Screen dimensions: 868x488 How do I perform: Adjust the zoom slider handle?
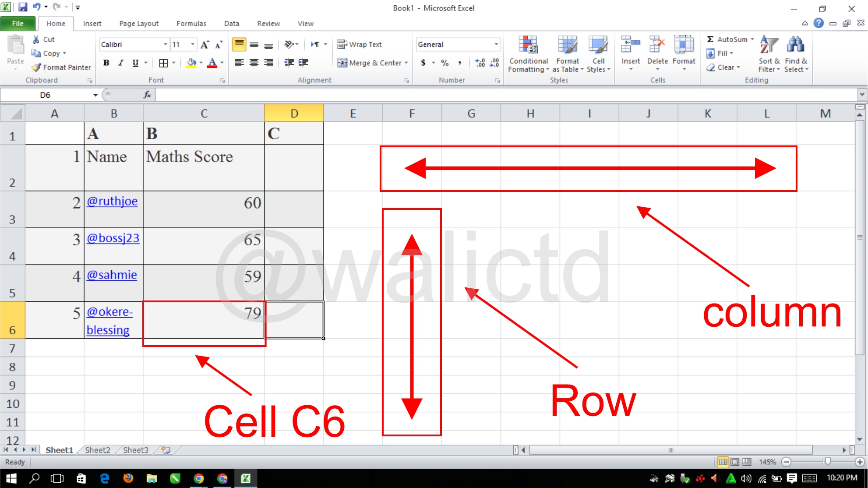click(827, 462)
